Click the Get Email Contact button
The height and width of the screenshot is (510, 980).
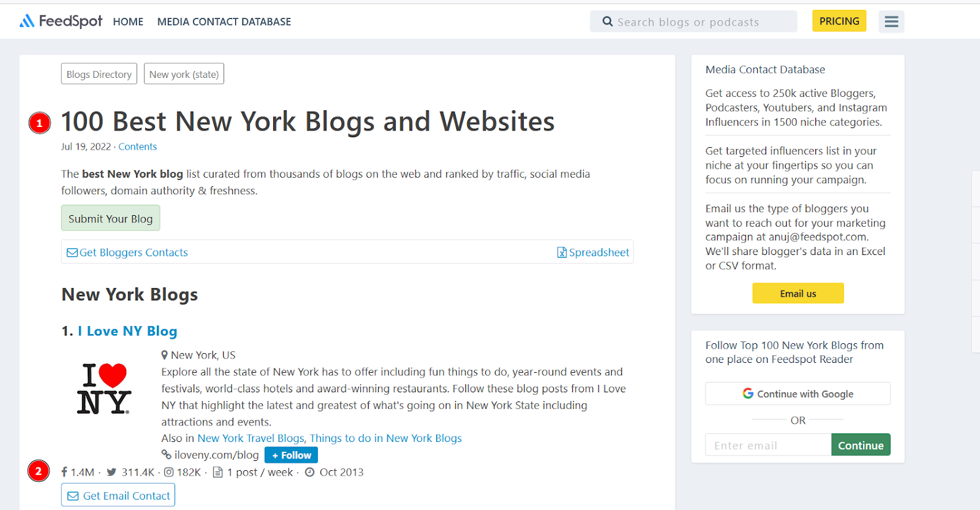pos(118,495)
